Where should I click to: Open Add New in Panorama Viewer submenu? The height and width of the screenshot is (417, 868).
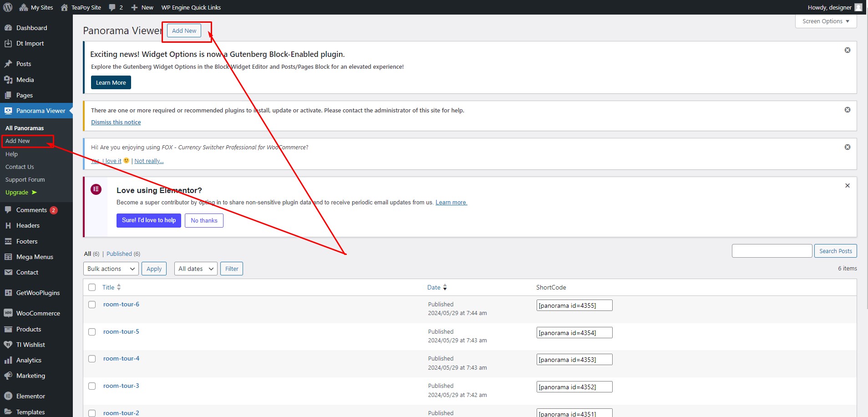pos(17,141)
